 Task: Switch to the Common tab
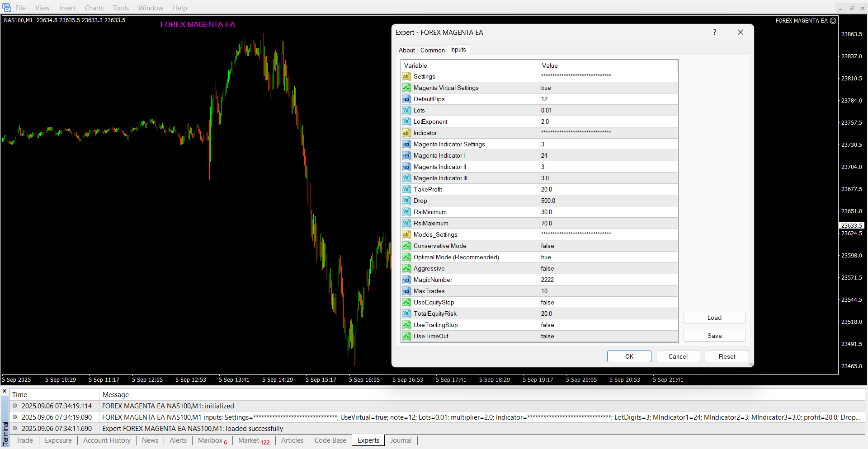click(432, 50)
